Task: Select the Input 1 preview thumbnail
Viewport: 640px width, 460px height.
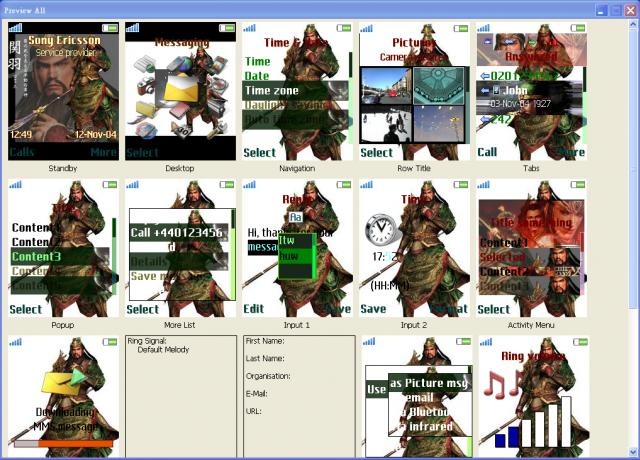Action: click(297, 248)
